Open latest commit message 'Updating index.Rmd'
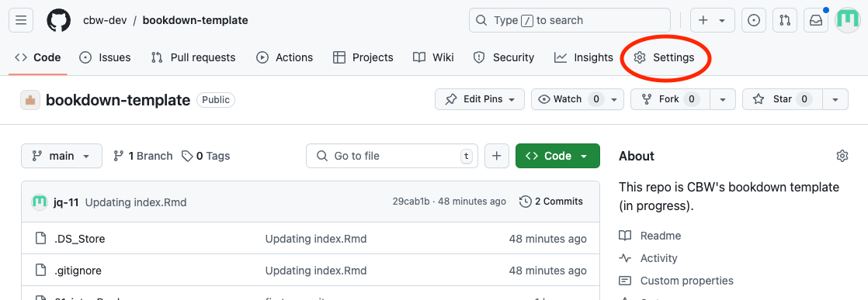Image resolution: width=868 pixels, height=300 pixels. (136, 202)
